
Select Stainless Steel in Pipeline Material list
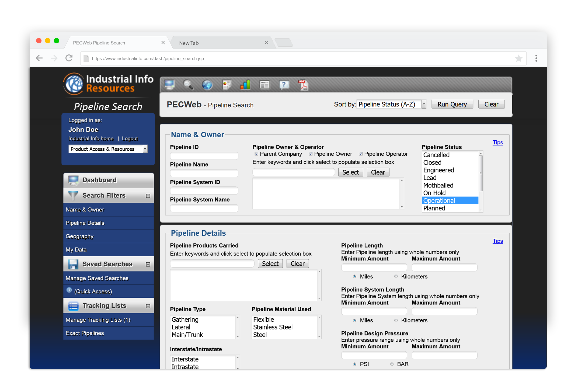click(x=284, y=327)
